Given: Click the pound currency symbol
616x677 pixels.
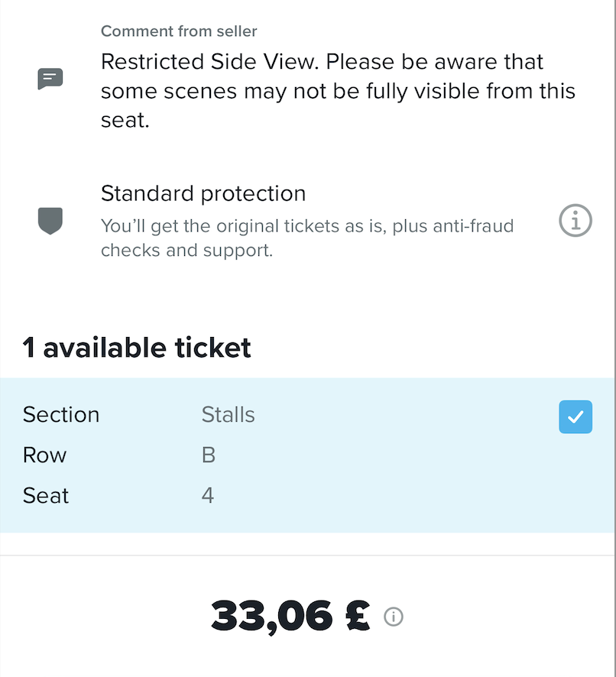Looking at the screenshot, I should [357, 616].
